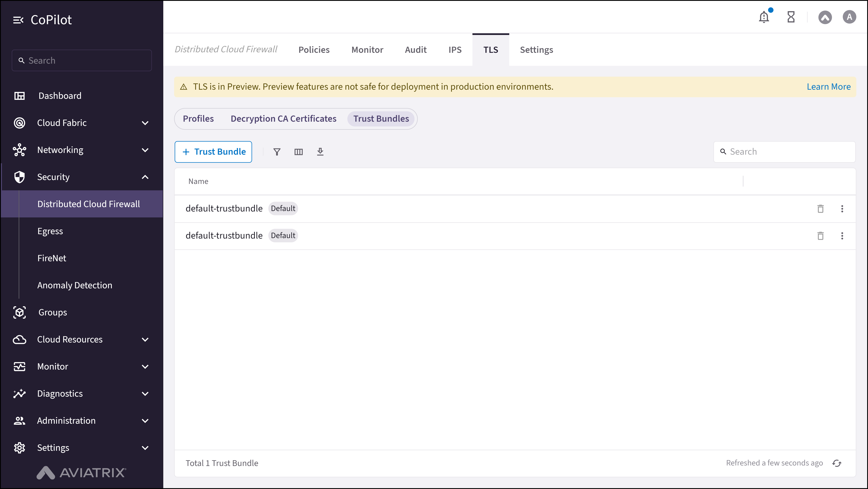Click the preview warning triangle icon
The width and height of the screenshot is (868, 489).
(x=184, y=87)
